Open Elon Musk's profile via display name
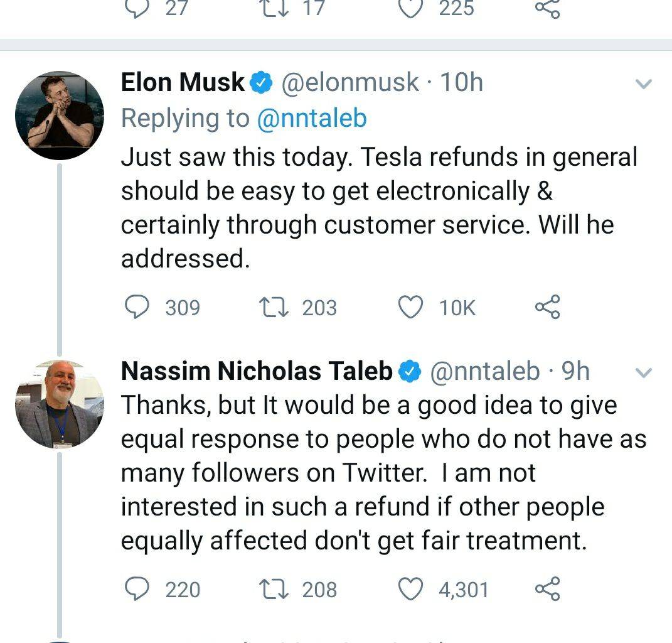Screen dimensions: 672x643 pos(183,83)
